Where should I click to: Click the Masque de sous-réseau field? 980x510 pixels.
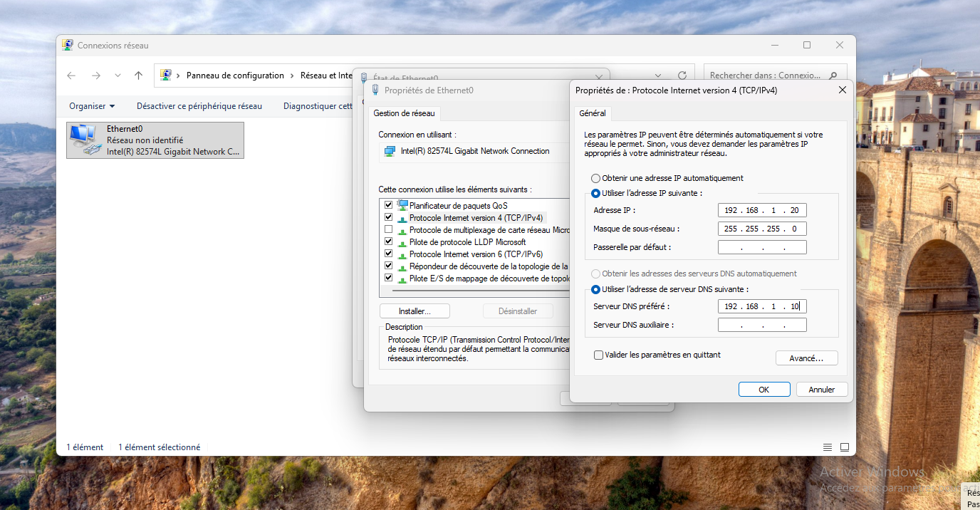[762, 229]
